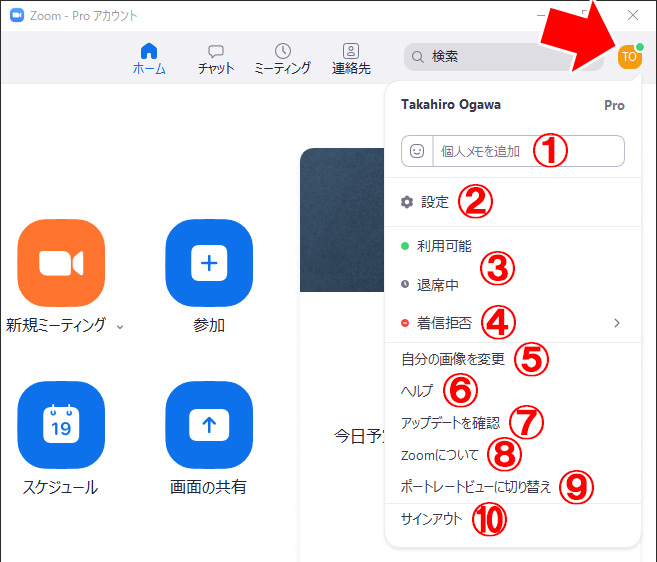The width and height of the screenshot is (657, 562).
Task: Set status to 着信拒否 (Do Not Disturb)
Action: [443, 323]
